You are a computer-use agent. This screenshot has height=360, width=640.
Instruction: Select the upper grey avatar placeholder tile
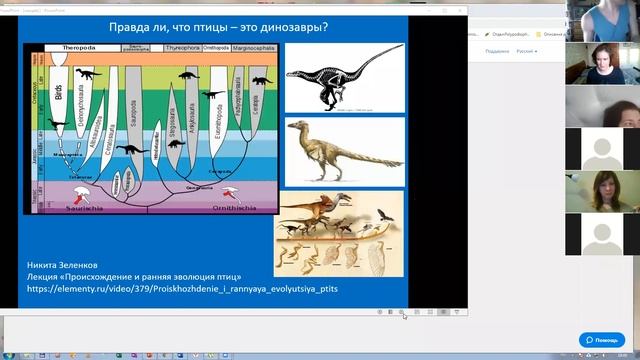(602, 149)
